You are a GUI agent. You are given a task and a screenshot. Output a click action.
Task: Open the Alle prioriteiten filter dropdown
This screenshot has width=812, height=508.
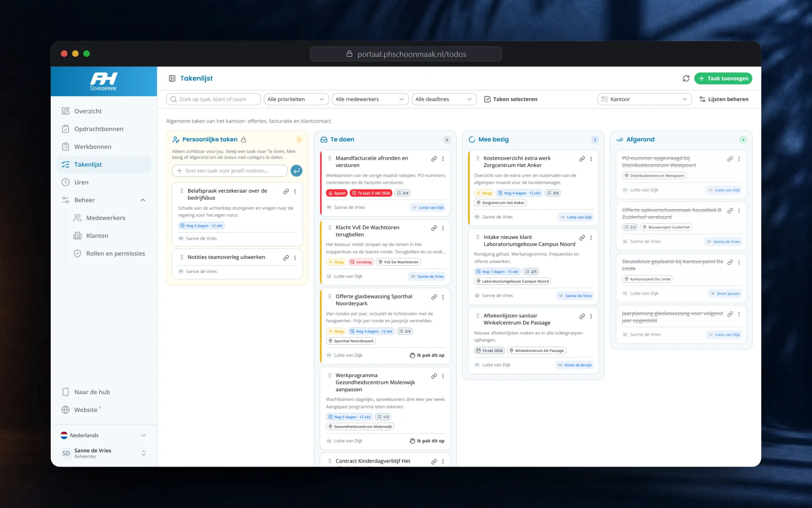click(296, 99)
